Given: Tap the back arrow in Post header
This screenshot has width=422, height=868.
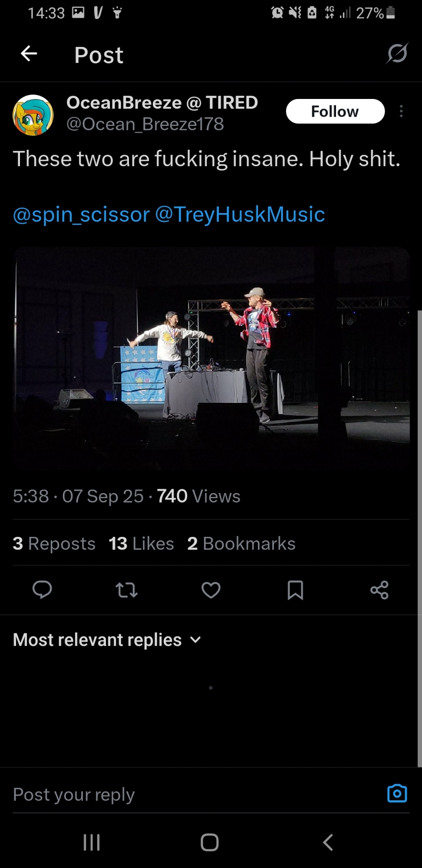Looking at the screenshot, I should [29, 54].
